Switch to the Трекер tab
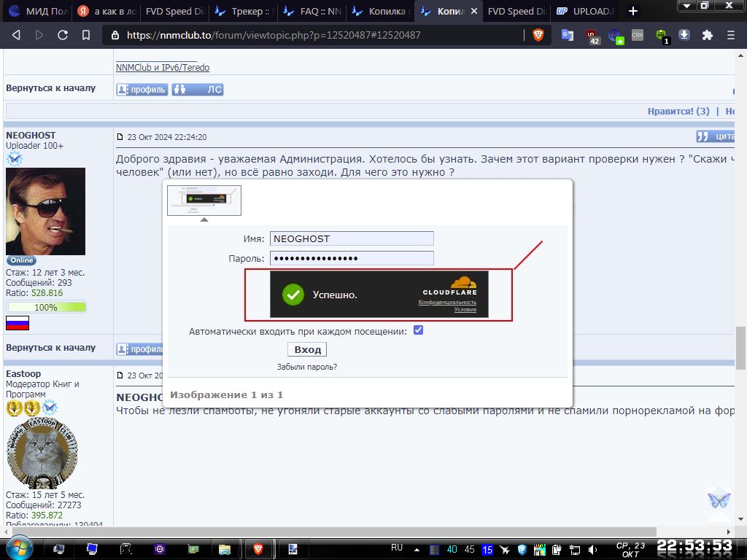This screenshot has height=560, width=747. 241,12
